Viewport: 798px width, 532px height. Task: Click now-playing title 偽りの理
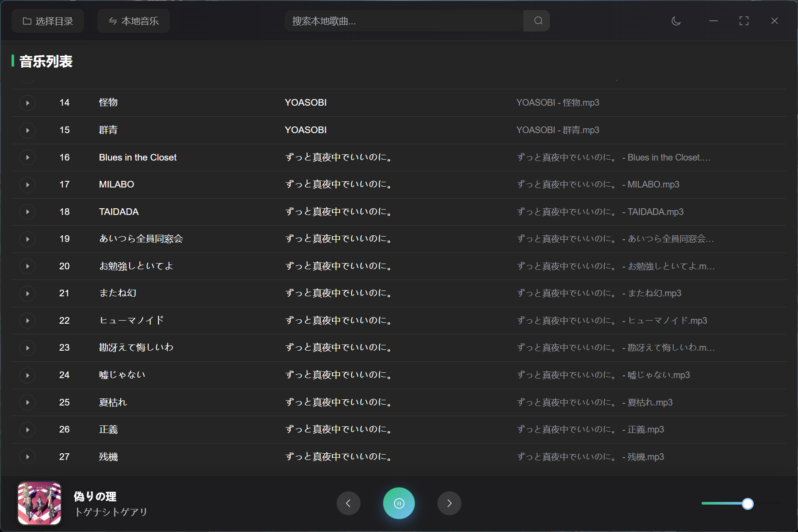(95, 497)
